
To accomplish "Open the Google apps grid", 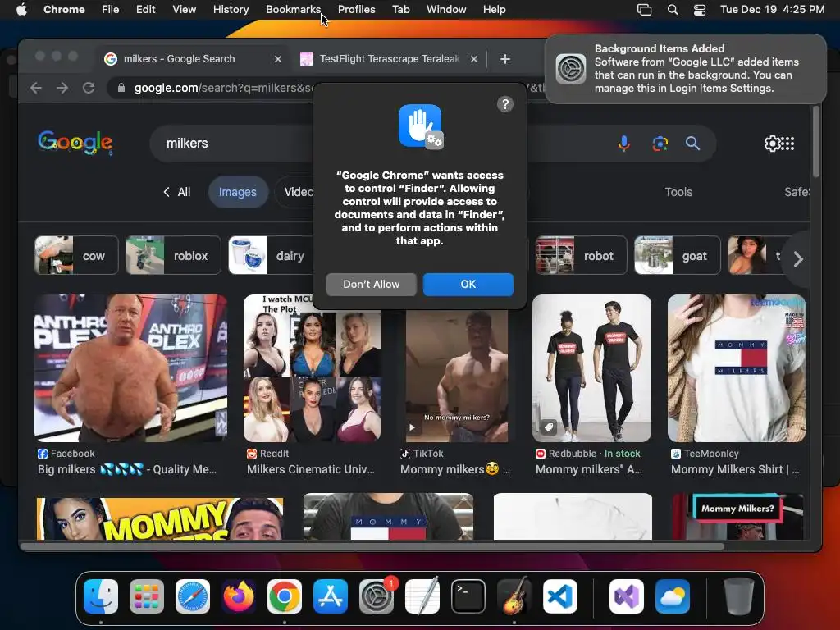I will click(x=787, y=144).
